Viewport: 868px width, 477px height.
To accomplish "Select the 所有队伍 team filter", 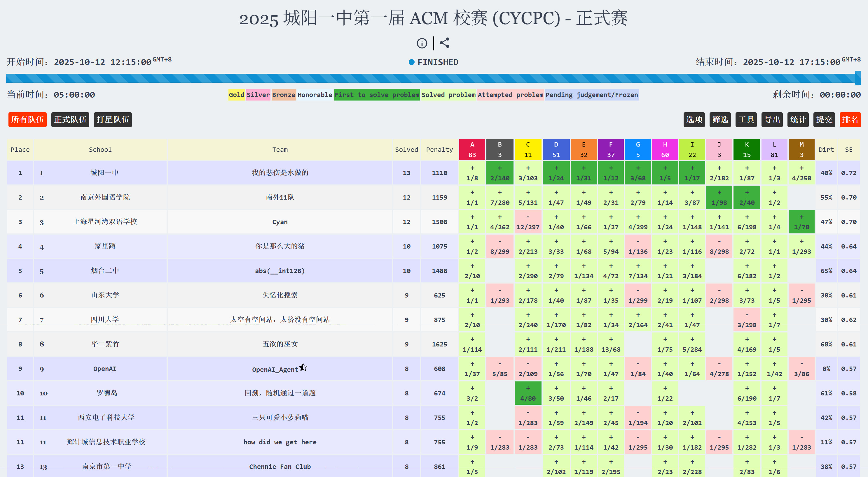I will coord(27,119).
